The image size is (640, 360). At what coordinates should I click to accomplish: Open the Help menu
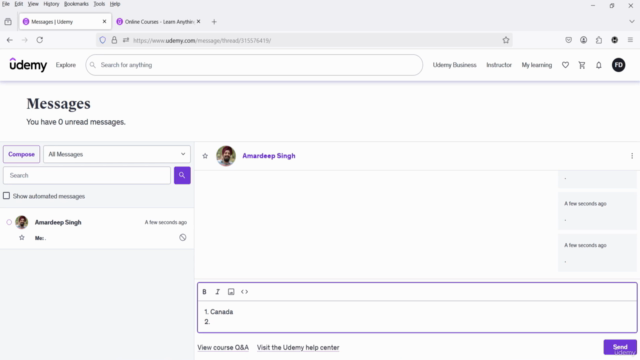tap(115, 4)
